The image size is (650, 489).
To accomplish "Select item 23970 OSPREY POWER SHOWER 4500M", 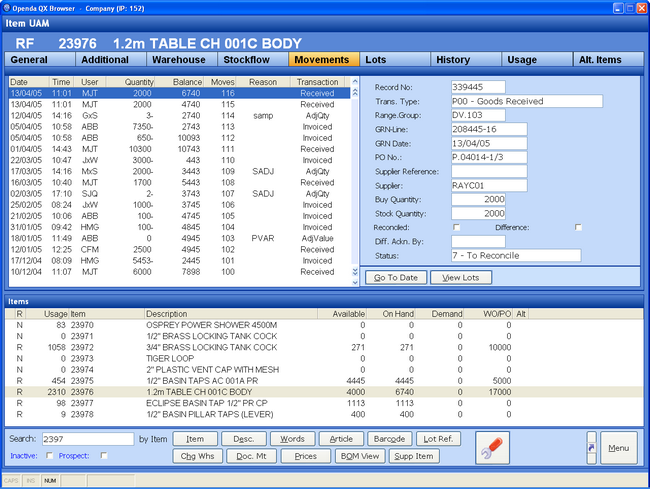I will click(x=324, y=325).
